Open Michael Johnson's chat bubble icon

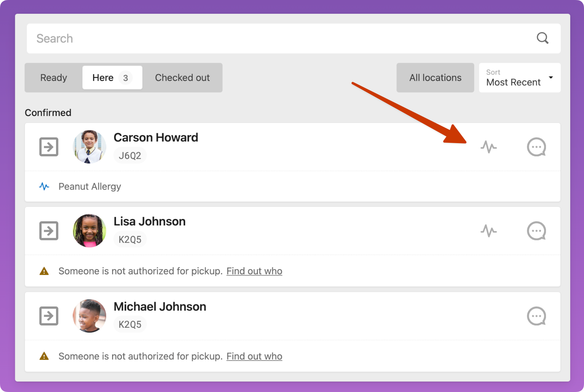click(x=536, y=316)
